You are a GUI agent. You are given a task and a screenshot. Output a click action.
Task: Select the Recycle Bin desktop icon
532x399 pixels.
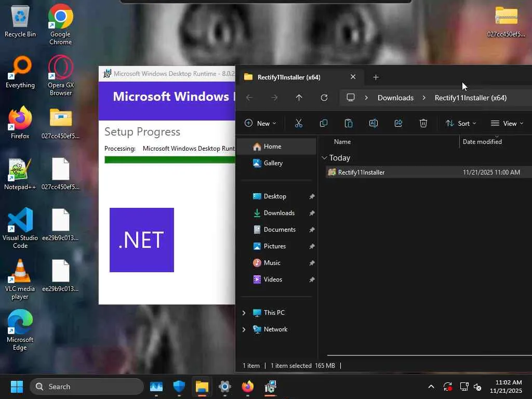click(20, 22)
